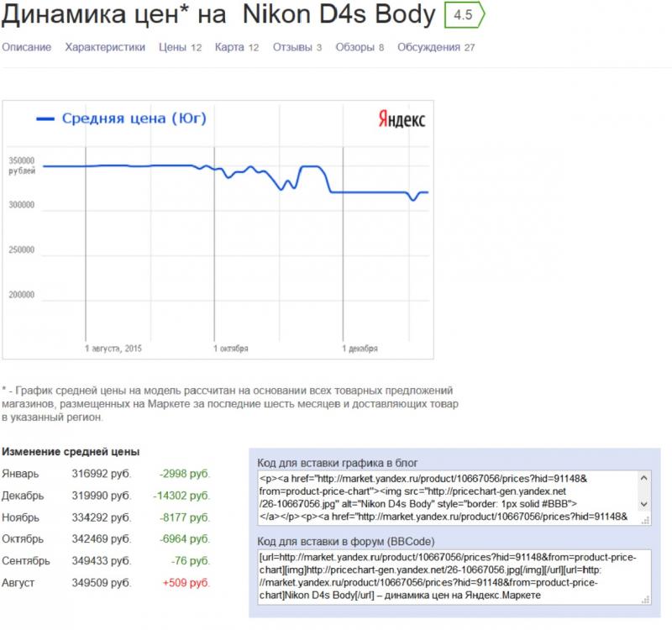Click the Август price 349509 руб.

tap(102, 583)
